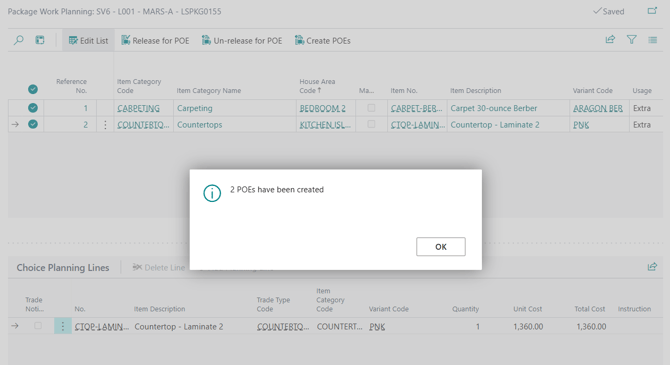Toggle selection circle for Countertops row
This screenshot has height=365, width=670.
click(33, 124)
